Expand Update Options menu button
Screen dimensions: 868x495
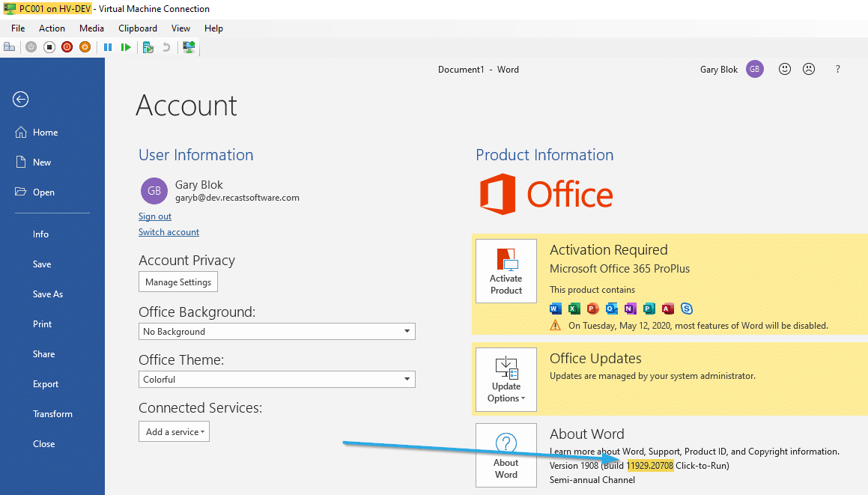click(x=506, y=380)
